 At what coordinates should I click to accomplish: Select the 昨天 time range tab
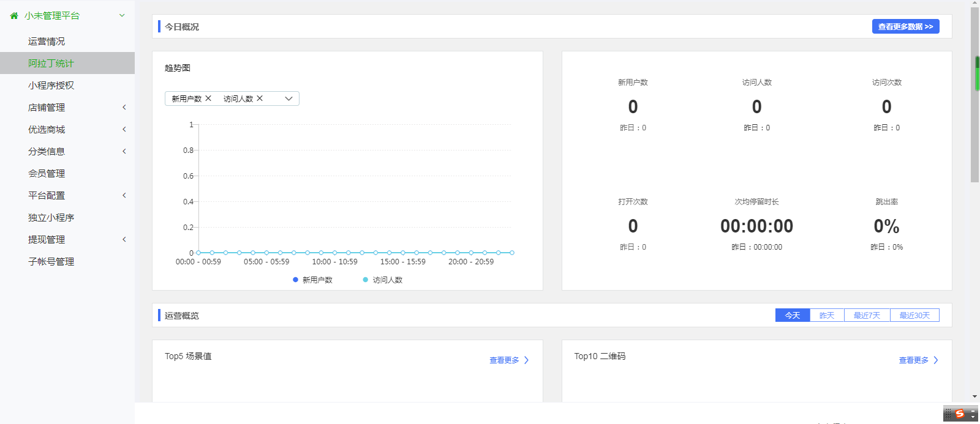pyautogui.click(x=827, y=316)
